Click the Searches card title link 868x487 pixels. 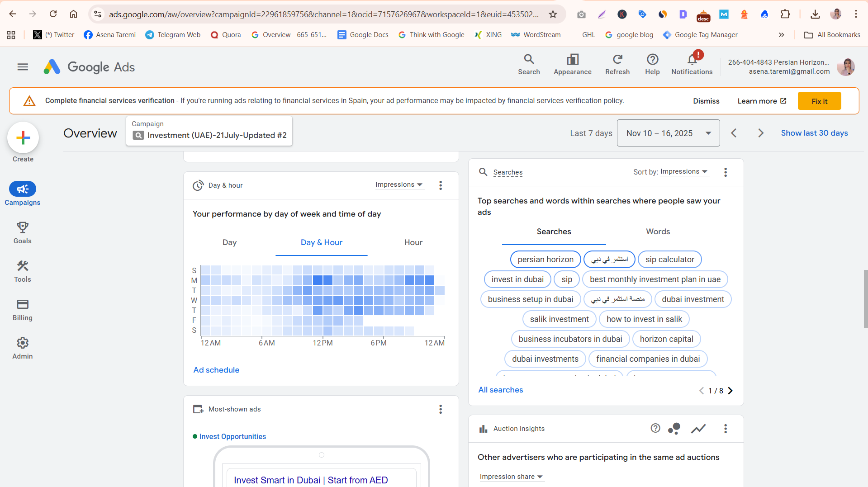508,172
